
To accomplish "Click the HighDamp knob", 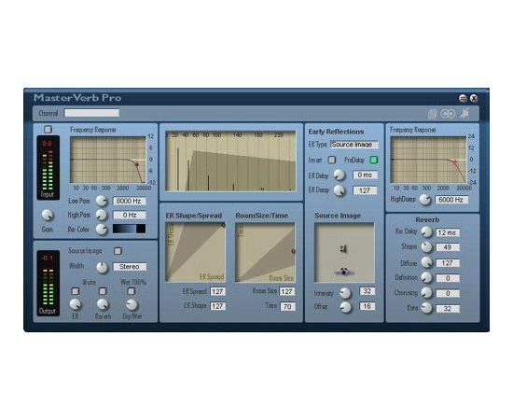I will click(425, 200).
